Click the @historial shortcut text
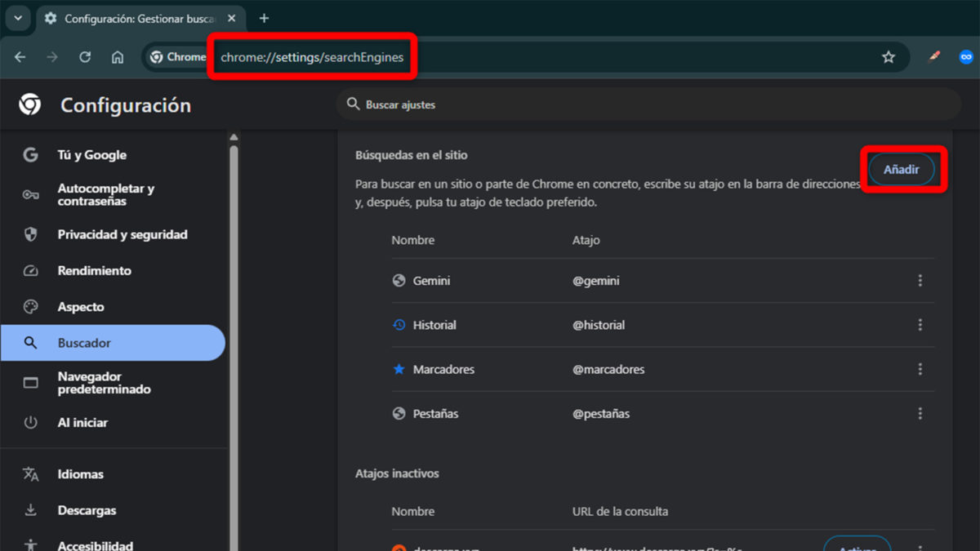The height and width of the screenshot is (551, 980). pos(599,325)
